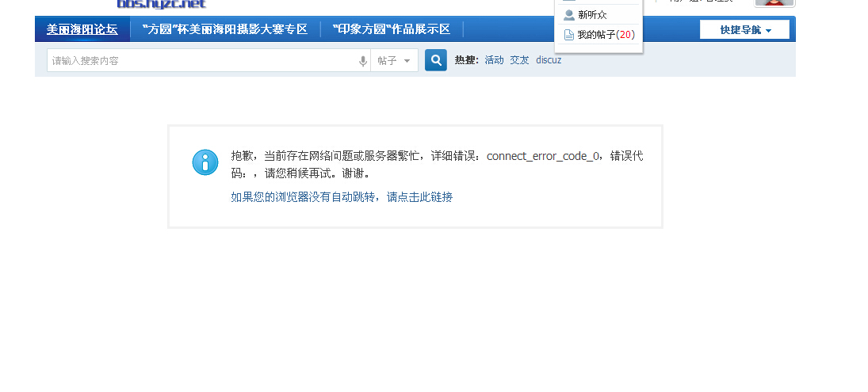
Task: Click the bbs.hyzc.net site logo
Action: click(161, 4)
